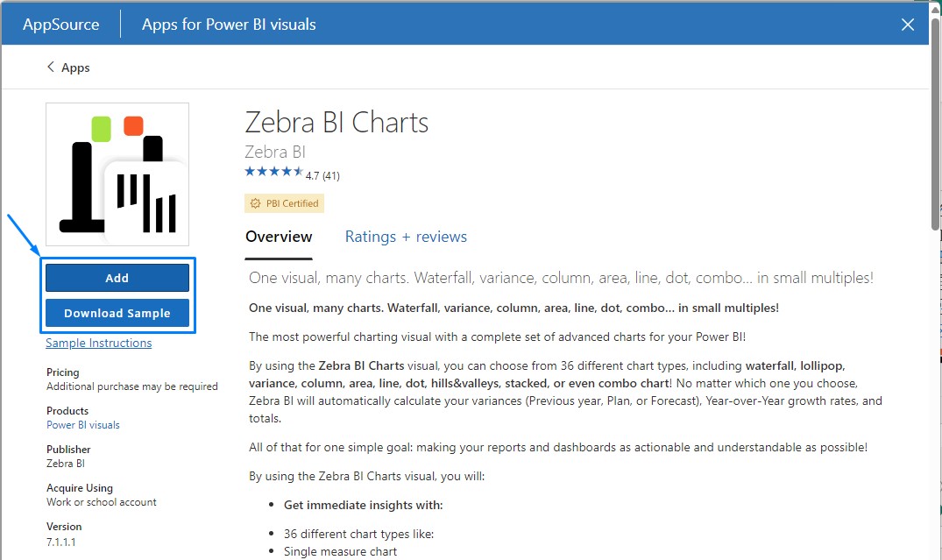Viewport: 942px width, 560px height.
Task: Click the left-pointing chevron beside Apps
Action: coord(49,67)
